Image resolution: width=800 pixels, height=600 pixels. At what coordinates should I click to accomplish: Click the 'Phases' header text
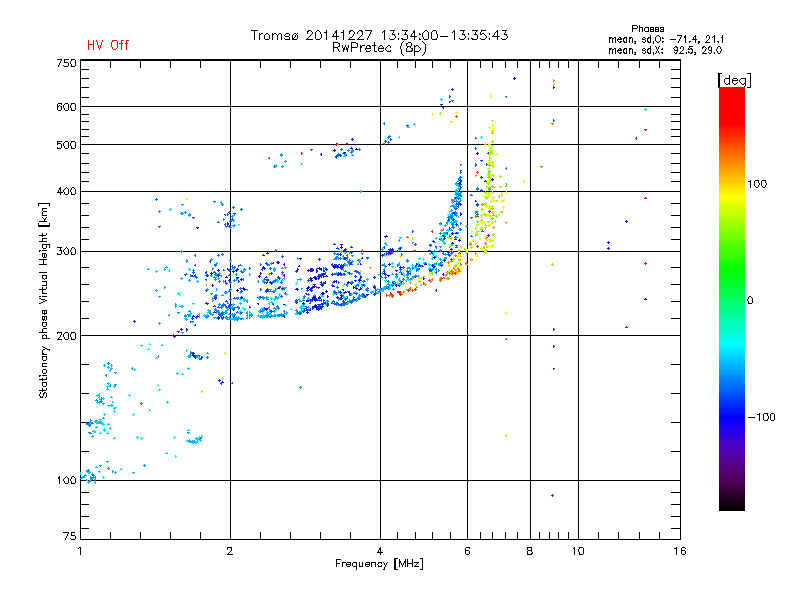(x=647, y=29)
